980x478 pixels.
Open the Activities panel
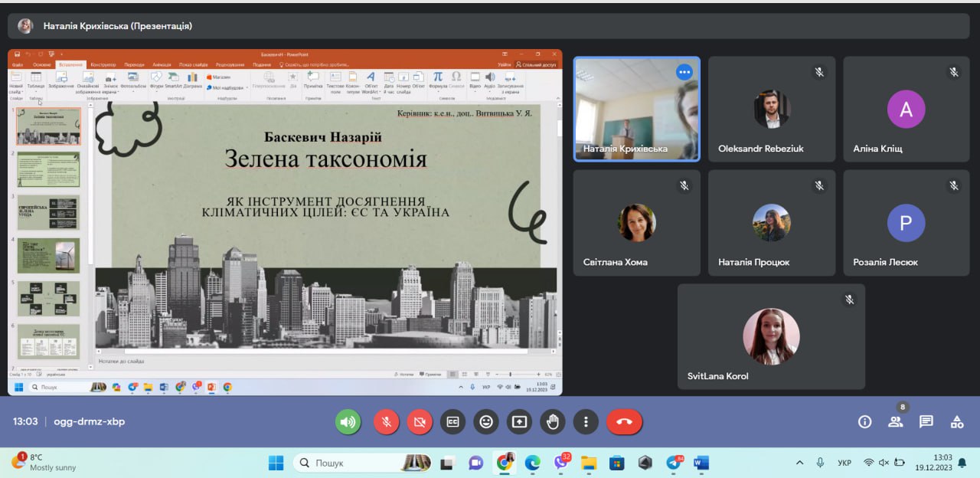956,421
